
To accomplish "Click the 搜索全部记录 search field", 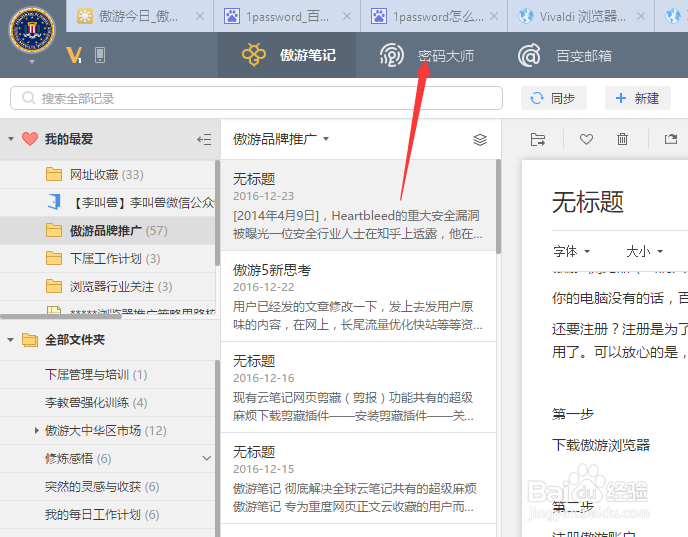I will click(256, 98).
